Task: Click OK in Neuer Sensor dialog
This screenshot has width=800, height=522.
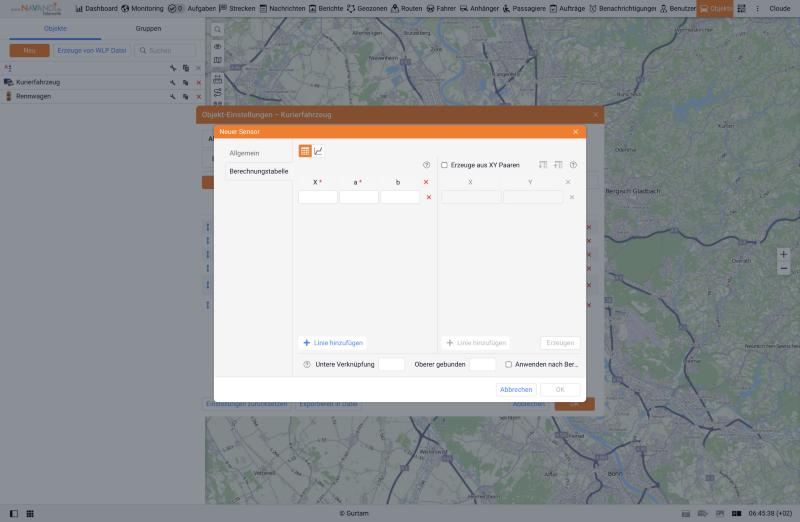Action: [560, 389]
